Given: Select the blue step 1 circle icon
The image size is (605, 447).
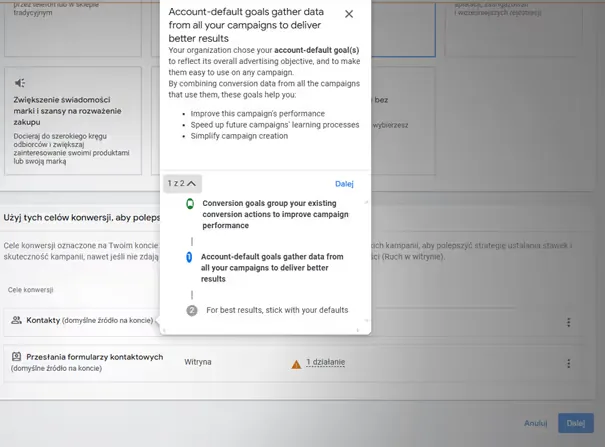Looking at the screenshot, I should click(x=189, y=257).
